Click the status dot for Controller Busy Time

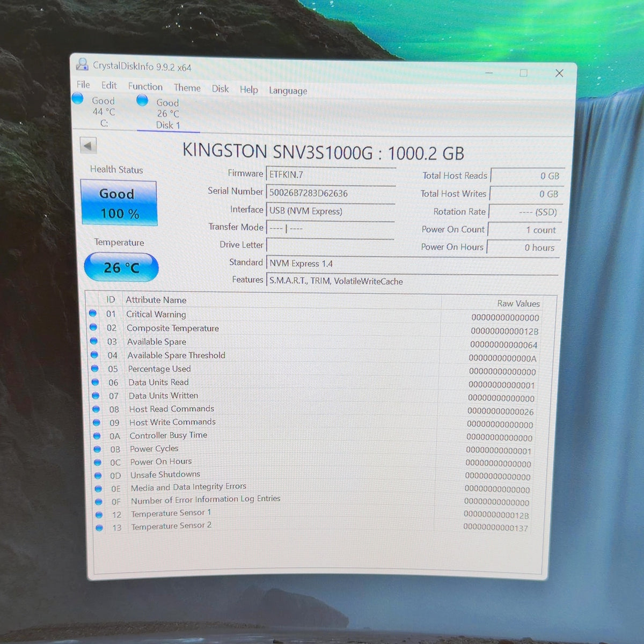97,435
